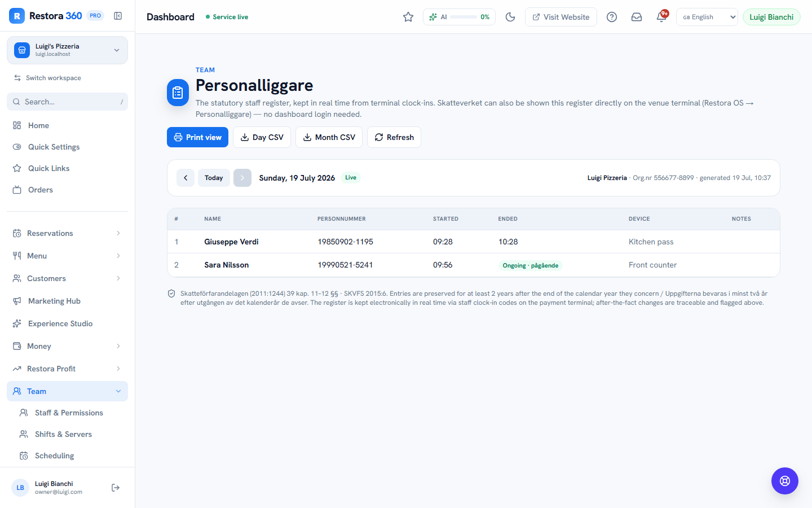Expand Reservations menu chevron

pos(118,233)
